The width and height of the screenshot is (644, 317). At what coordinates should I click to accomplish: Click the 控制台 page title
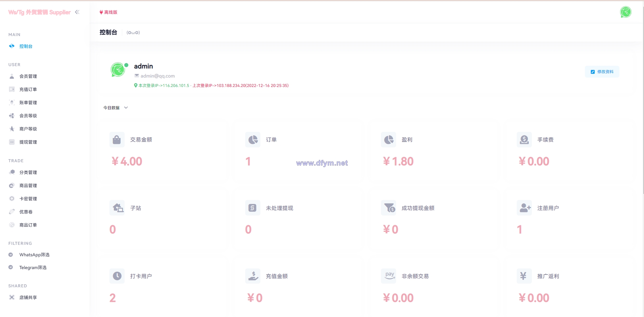pos(108,32)
